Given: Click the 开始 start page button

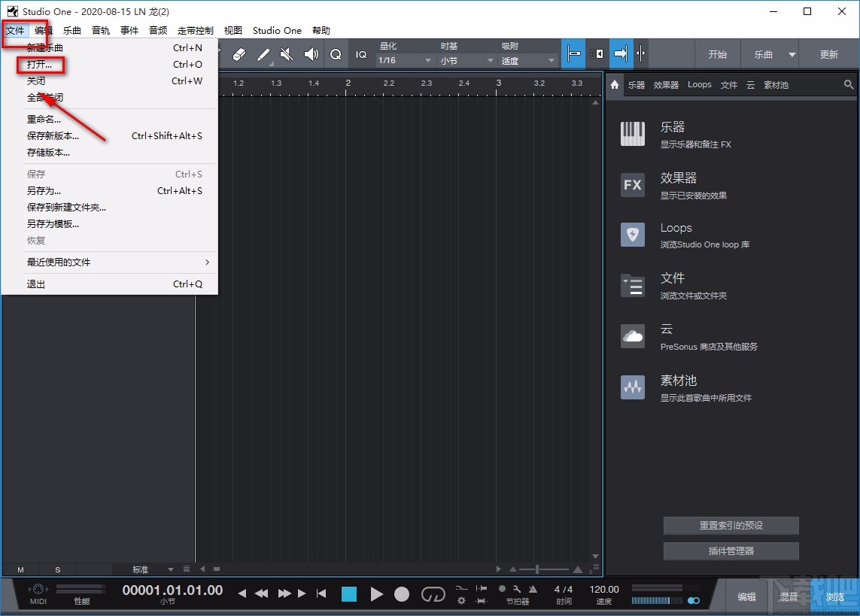Looking at the screenshot, I should click(717, 54).
